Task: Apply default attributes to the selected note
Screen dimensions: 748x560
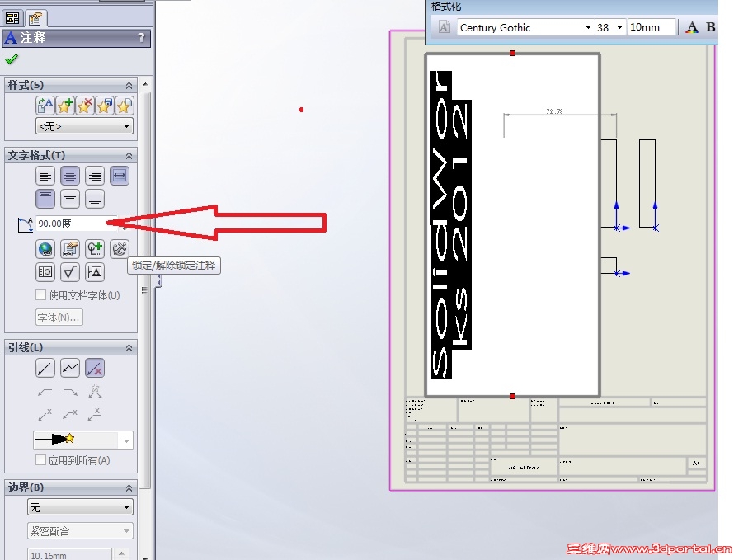Action: click(45, 106)
